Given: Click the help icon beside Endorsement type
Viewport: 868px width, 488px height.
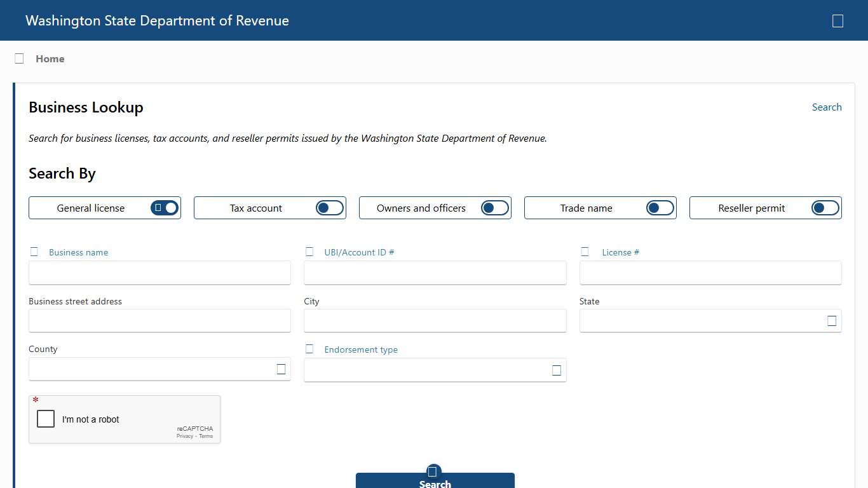Looking at the screenshot, I should click(x=309, y=348).
